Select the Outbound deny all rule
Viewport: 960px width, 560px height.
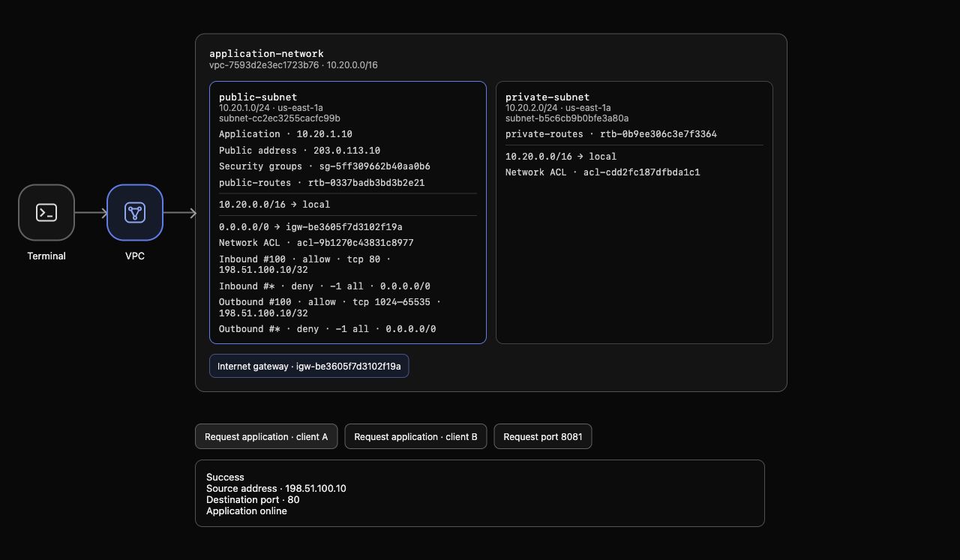[328, 329]
